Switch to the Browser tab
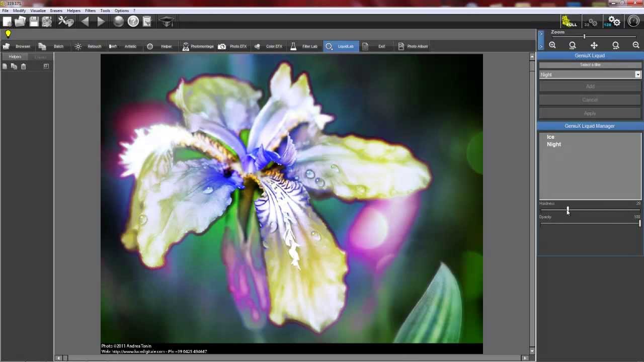This screenshot has width=644, height=362. point(17,46)
